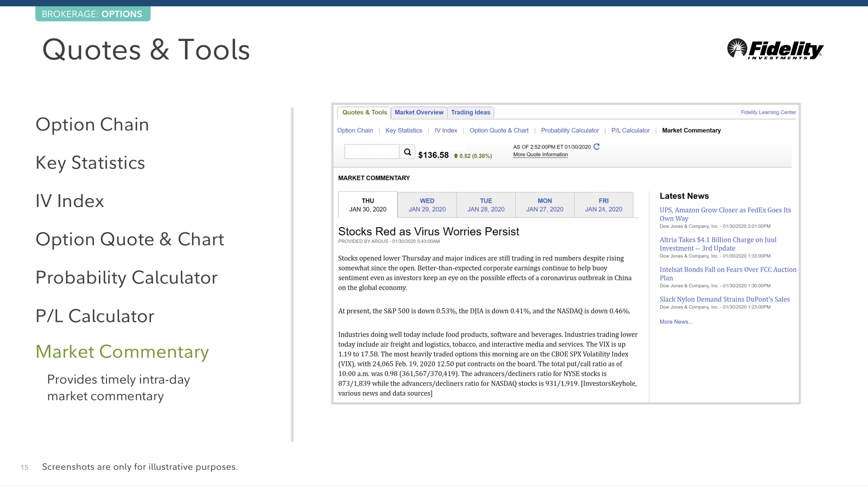Screen dimensions: 868x487
Task: Click the More Quote Information link
Action: point(540,155)
